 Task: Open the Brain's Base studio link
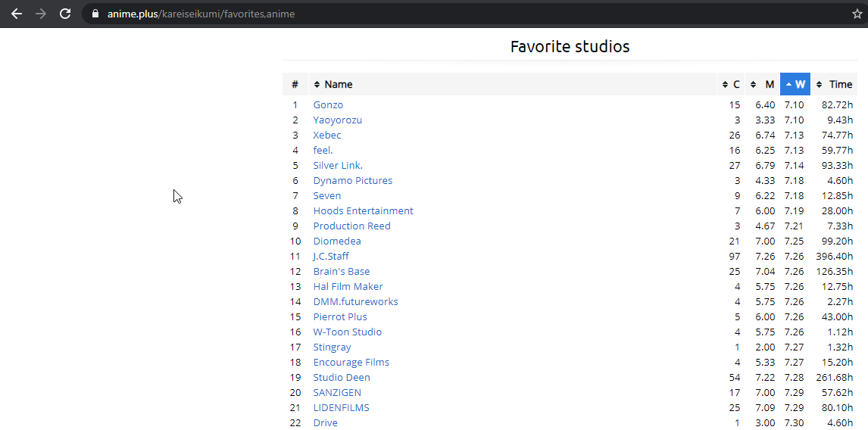click(x=342, y=272)
